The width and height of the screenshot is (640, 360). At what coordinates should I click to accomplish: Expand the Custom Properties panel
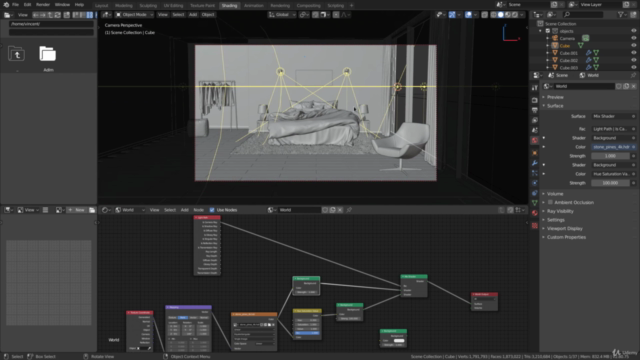click(566, 237)
